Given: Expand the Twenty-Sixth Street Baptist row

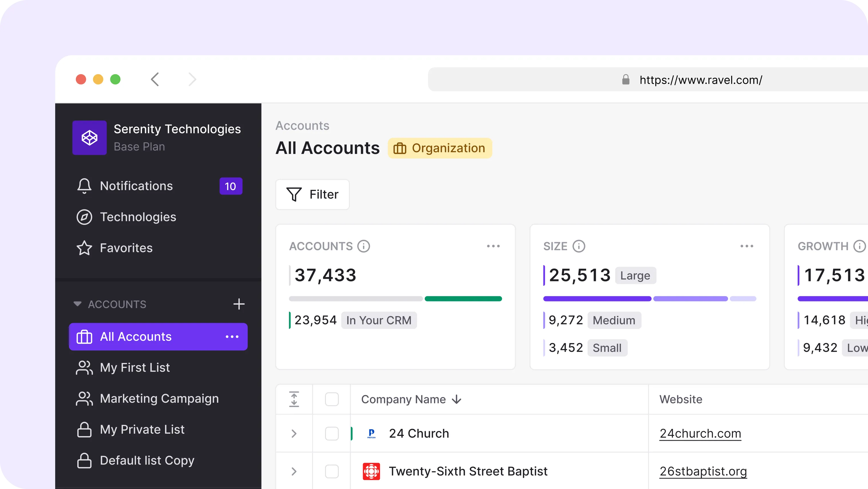Looking at the screenshot, I should point(294,471).
